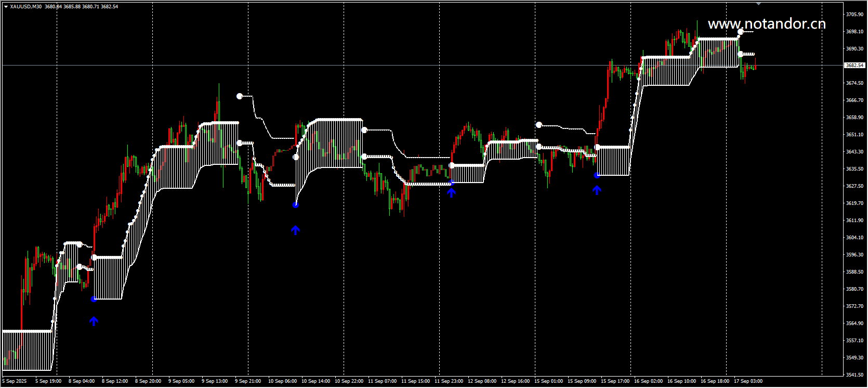Click the 3604.10 price scale label

coord(854,238)
